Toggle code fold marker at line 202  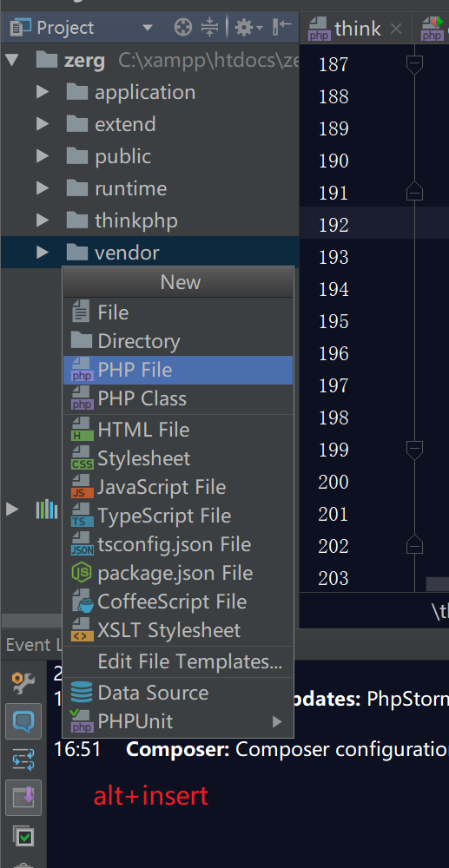(414, 545)
